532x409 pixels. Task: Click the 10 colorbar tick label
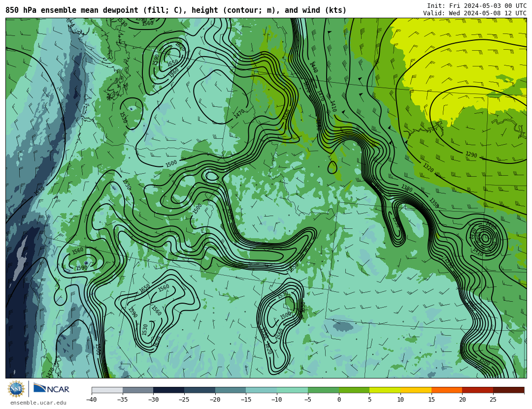pos(400,400)
